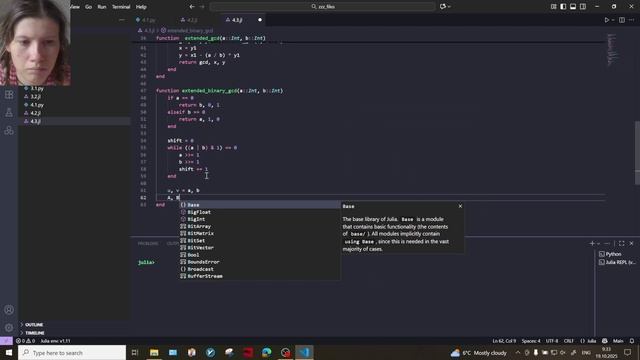Select 4.3.jl in the explorer
This screenshot has width=640, height=360.
[x=74, y=121]
